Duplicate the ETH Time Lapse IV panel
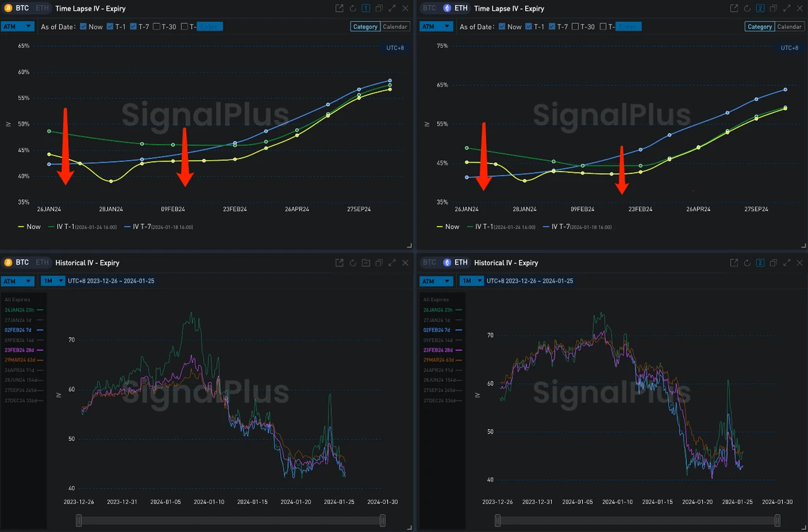Image resolution: width=808 pixels, height=532 pixels. (x=773, y=8)
